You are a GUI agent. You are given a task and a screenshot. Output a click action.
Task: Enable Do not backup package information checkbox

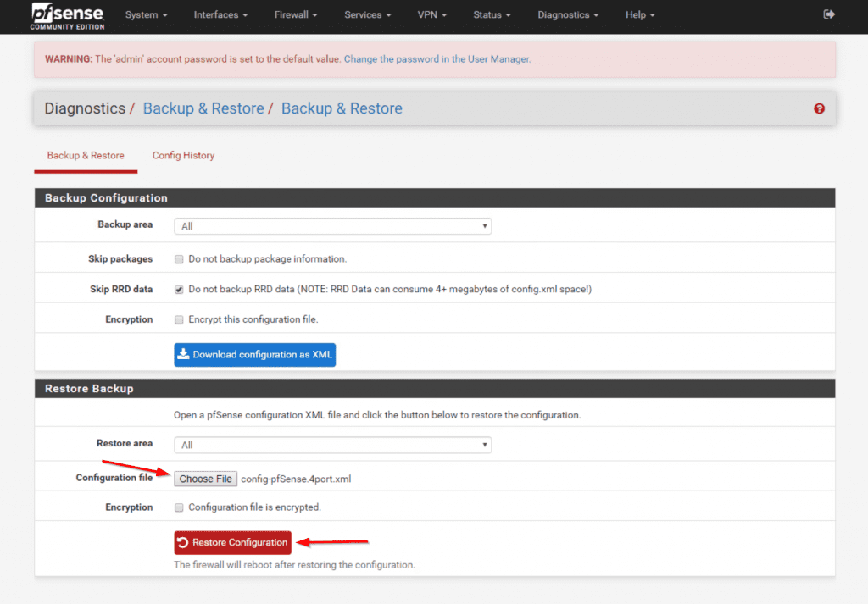pyautogui.click(x=179, y=259)
